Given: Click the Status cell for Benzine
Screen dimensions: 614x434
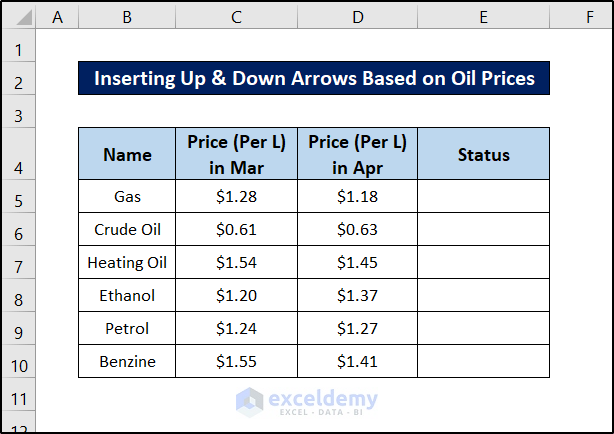Looking at the screenshot, I should tap(483, 361).
